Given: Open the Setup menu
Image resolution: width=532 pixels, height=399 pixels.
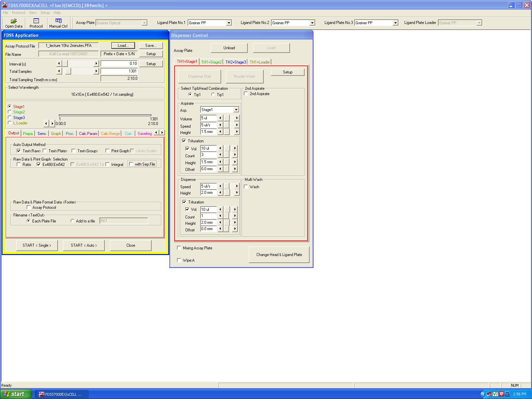Looking at the screenshot, I should pos(45,13).
